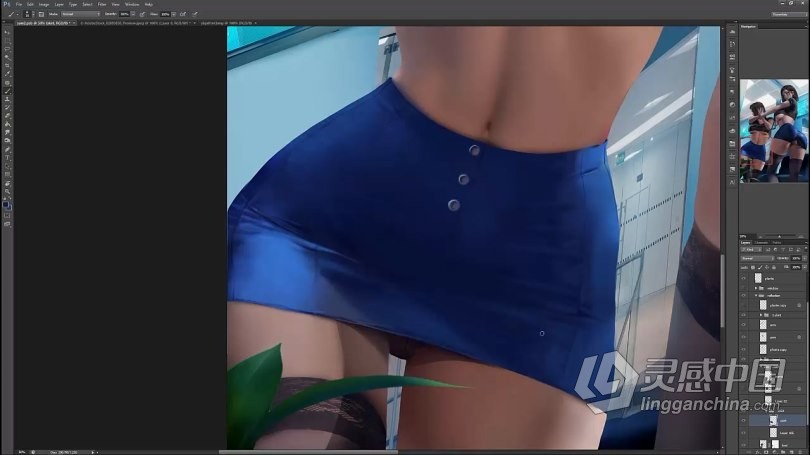Select the Path Selection tool
Image resolution: width=810 pixels, height=455 pixels.
tap(7, 166)
